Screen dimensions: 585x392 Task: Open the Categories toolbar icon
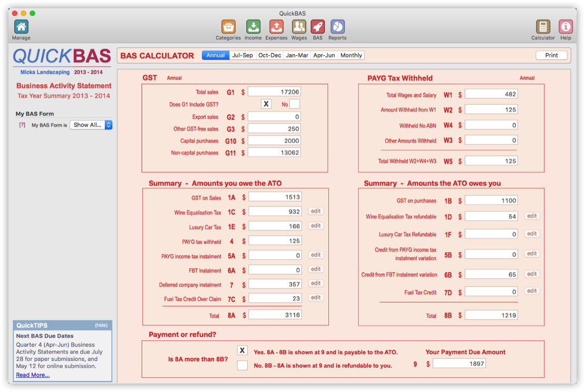pyautogui.click(x=228, y=26)
